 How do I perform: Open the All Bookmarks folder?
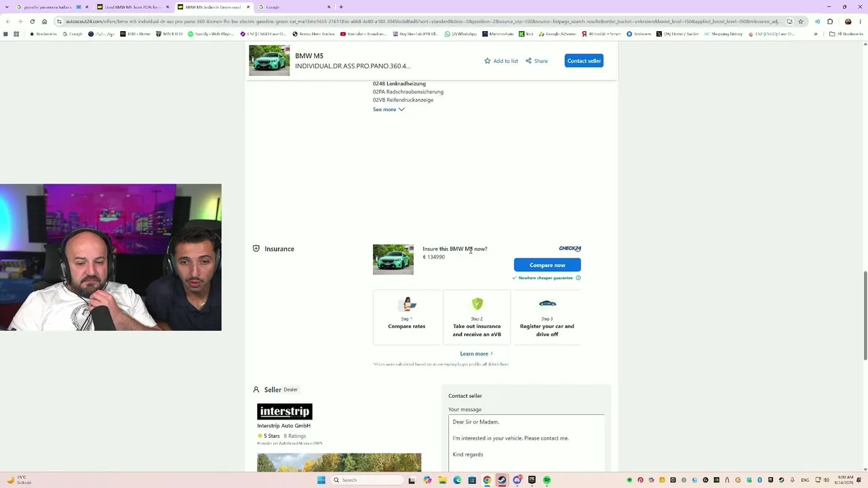(846, 34)
